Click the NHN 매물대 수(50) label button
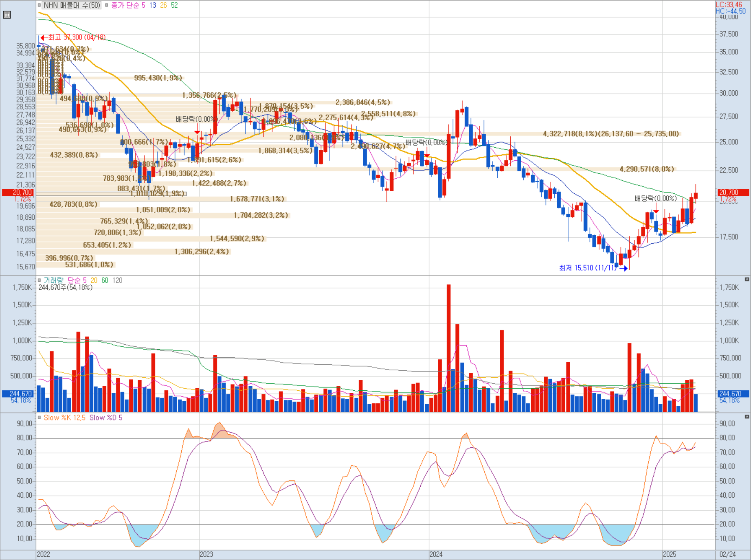The height and width of the screenshot is (560, 751). [x=72, y=5]
